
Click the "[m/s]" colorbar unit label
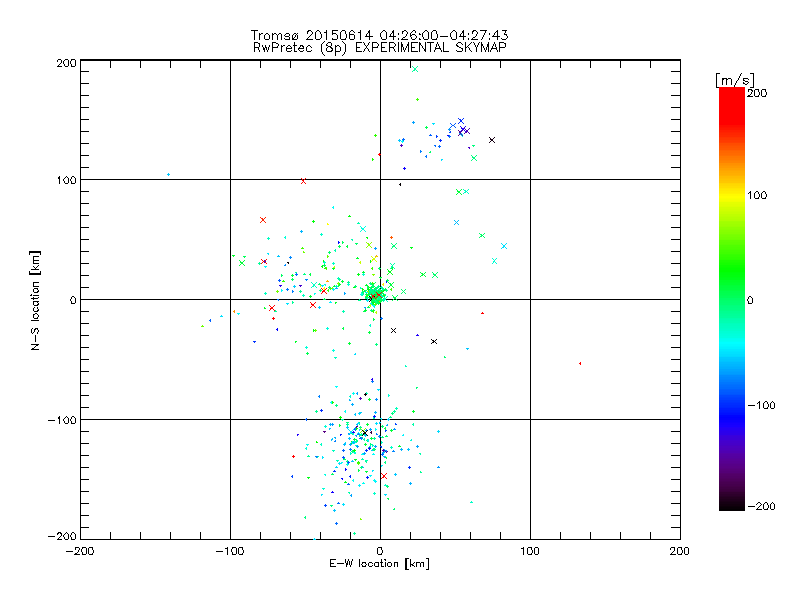point(735,80)
